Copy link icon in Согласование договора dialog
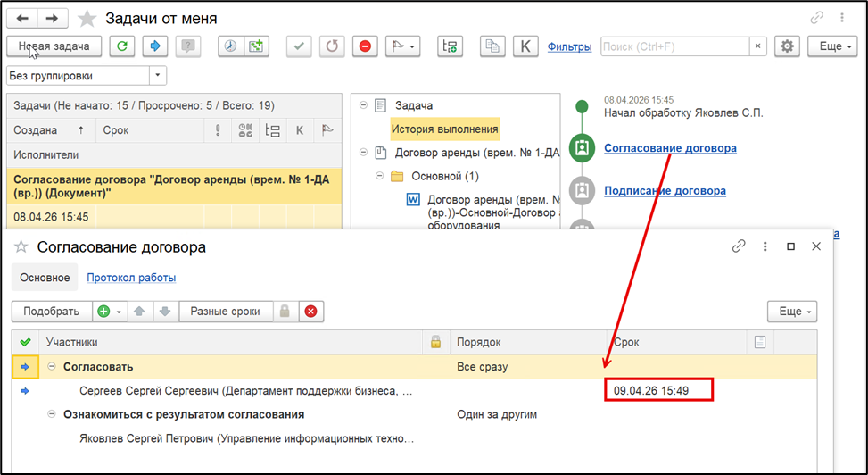The width and height of the screenshot is (868, 475). [739, 246]
